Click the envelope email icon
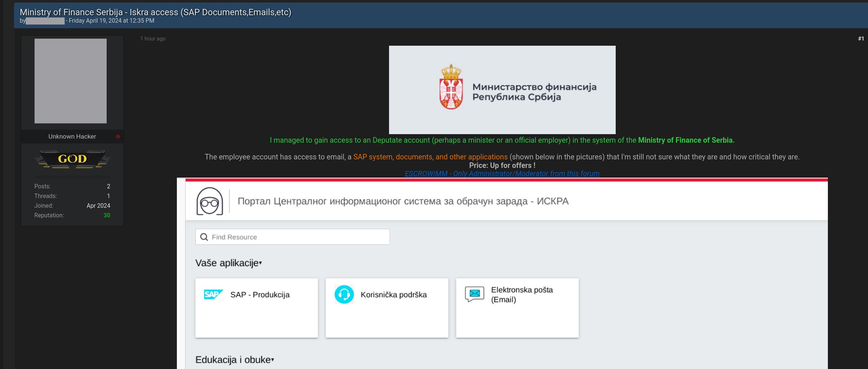Image resolution: width=868 pixels, height=369 pixels. tap(475, 294)
